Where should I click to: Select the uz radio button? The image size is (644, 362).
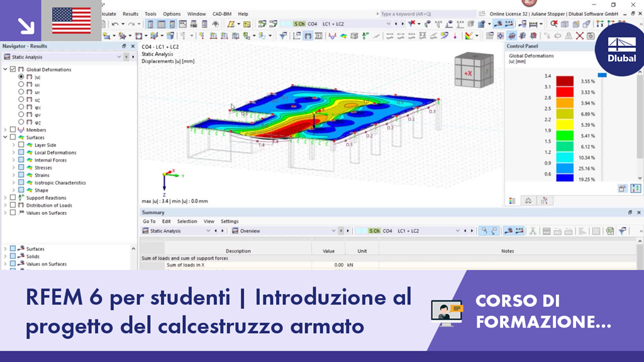pos(21,99)
